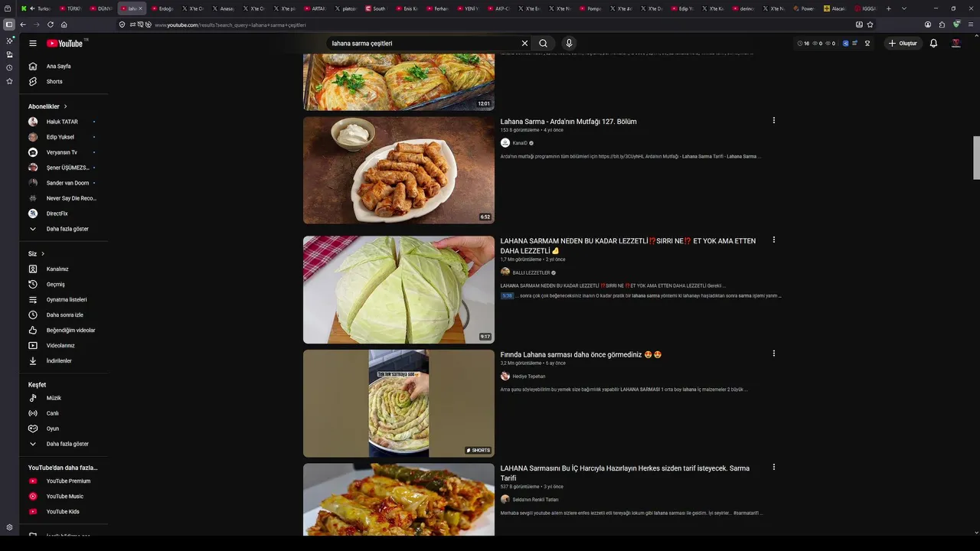Expand the Abonelikler section chevron
This screenshot has height=551, width=980.
click(66, 106)
